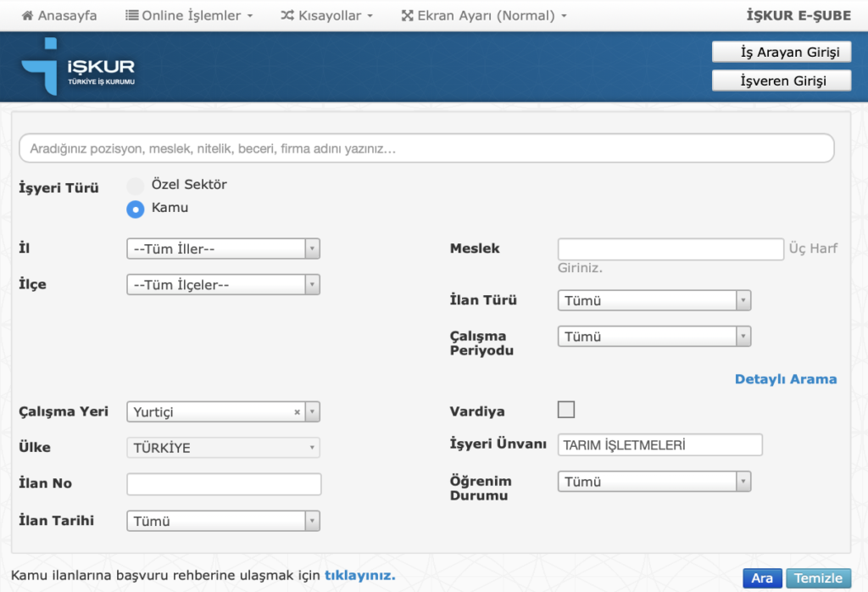Viewport: 868px width, 592px height.
Task: Open the Online İşlemler menu
Action: 189,16
